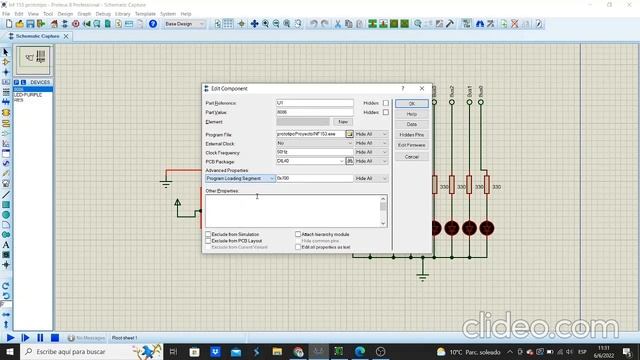Click the Data button in dialog

412,124
